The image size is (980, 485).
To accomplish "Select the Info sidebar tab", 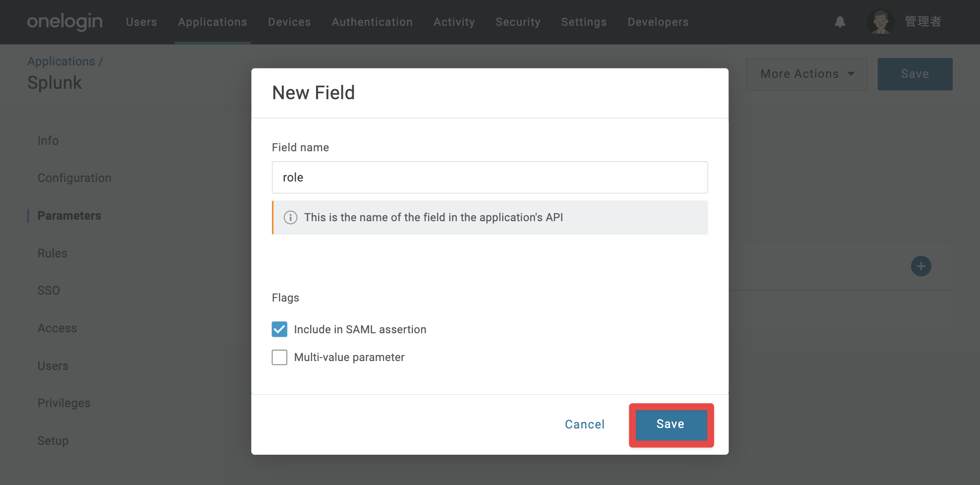I will pos(48,141).
